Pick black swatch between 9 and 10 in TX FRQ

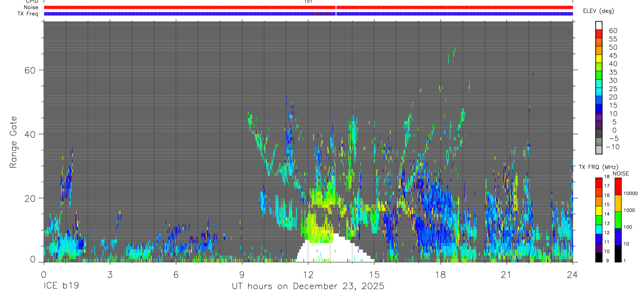599,257
